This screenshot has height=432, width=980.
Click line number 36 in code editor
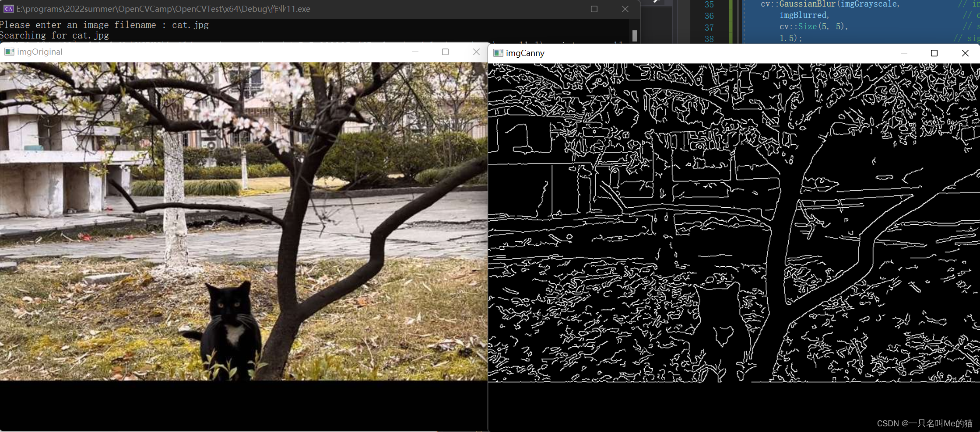click(x=709, y=16)
